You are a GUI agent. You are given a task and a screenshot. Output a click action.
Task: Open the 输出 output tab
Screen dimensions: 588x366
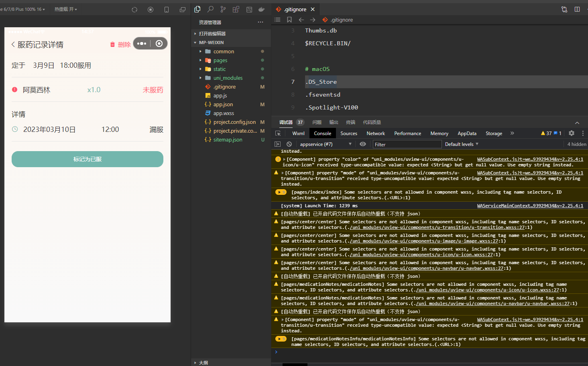tap(334, 122)
